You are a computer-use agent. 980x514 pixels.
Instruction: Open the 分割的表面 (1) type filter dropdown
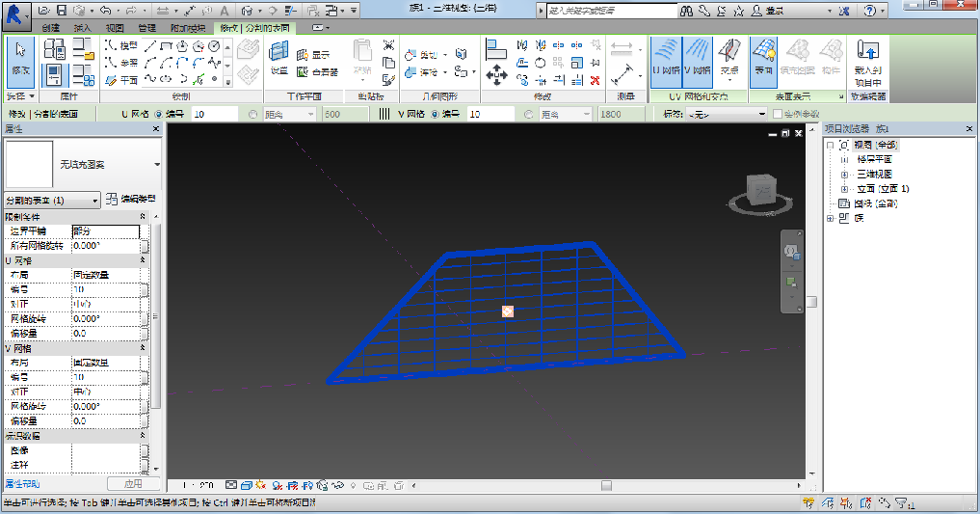pos(52,200)
